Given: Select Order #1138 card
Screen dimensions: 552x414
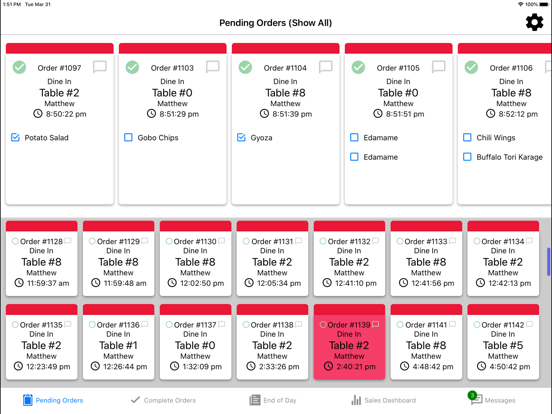Looking at the screenshot, I should point(272,342).
